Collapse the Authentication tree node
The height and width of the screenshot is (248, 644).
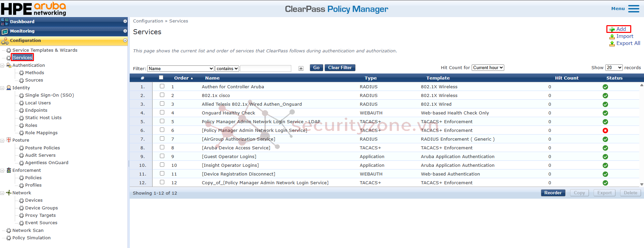coord(2,65)
